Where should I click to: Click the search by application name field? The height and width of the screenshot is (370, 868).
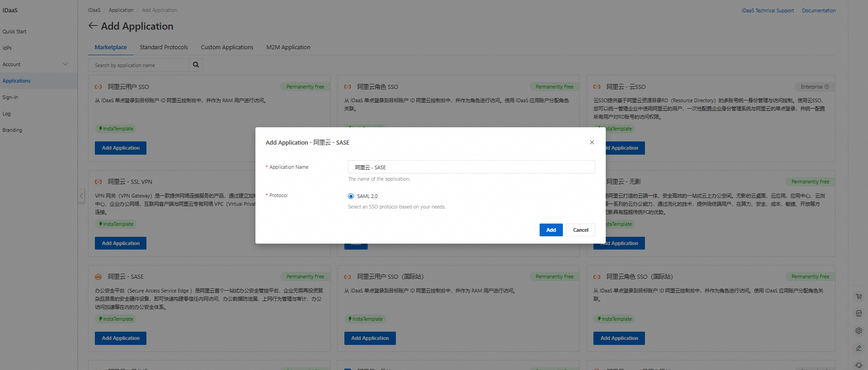click(x=139, y=65)
